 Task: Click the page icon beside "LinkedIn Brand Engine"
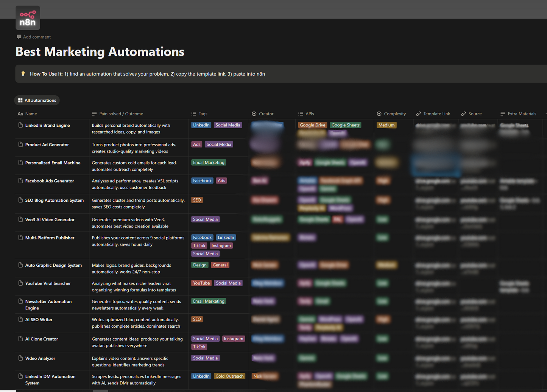tap(21, 125)
